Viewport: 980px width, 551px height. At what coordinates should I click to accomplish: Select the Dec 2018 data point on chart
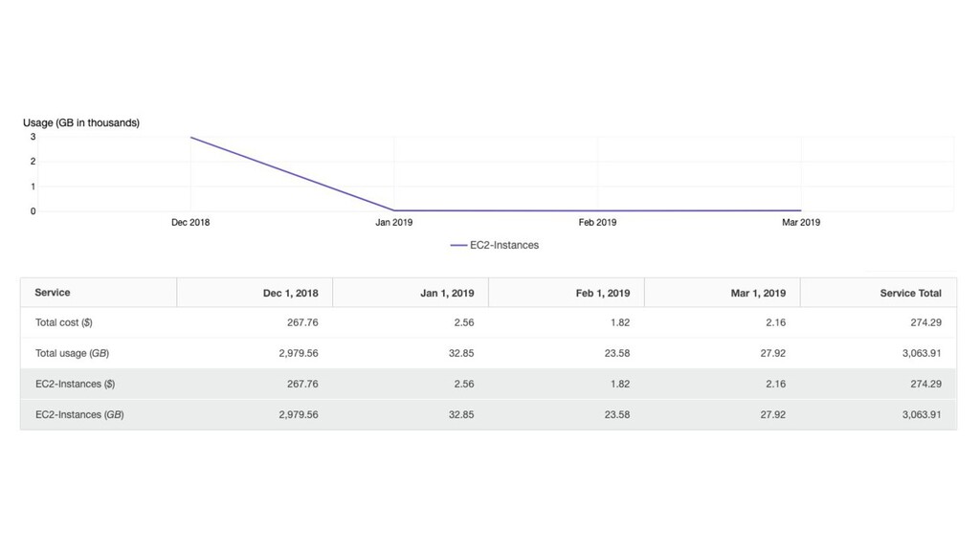pos(190,138)
